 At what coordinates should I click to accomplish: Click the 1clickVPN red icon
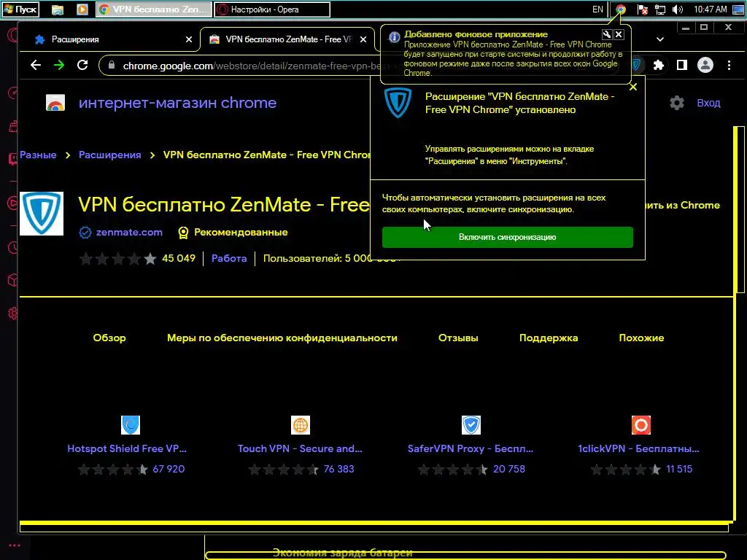click(x=640, y=425)
